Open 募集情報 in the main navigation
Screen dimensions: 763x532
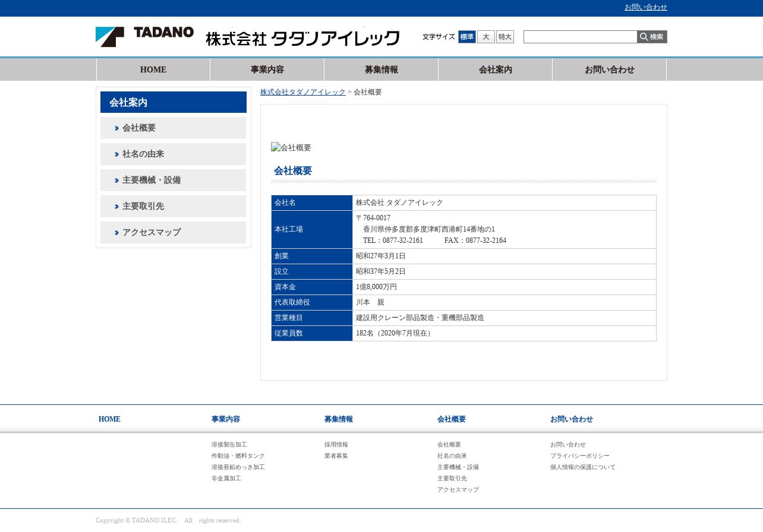click(381, 69)
